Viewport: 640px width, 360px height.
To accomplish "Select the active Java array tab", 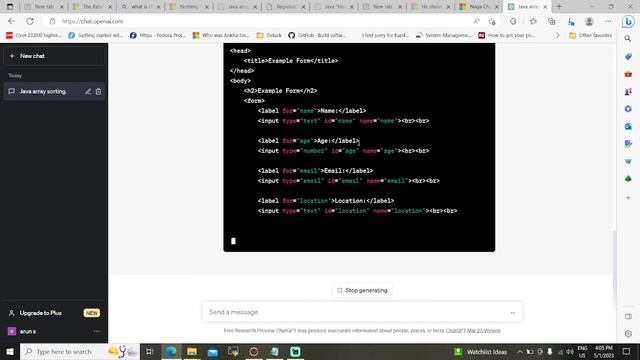I will coord(527,7).
